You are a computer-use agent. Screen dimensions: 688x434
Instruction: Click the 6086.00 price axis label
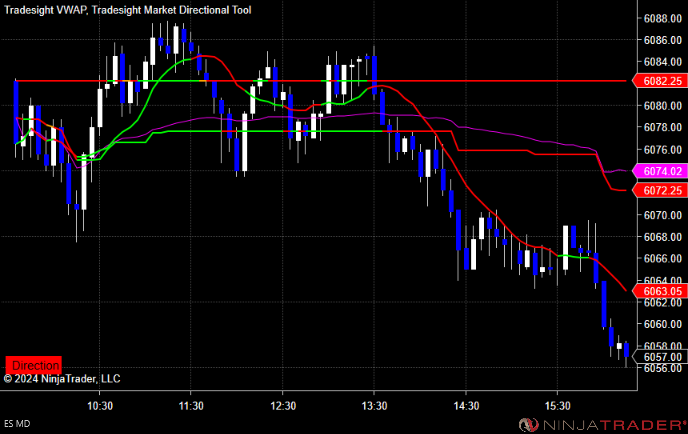[x=663, y=40]
